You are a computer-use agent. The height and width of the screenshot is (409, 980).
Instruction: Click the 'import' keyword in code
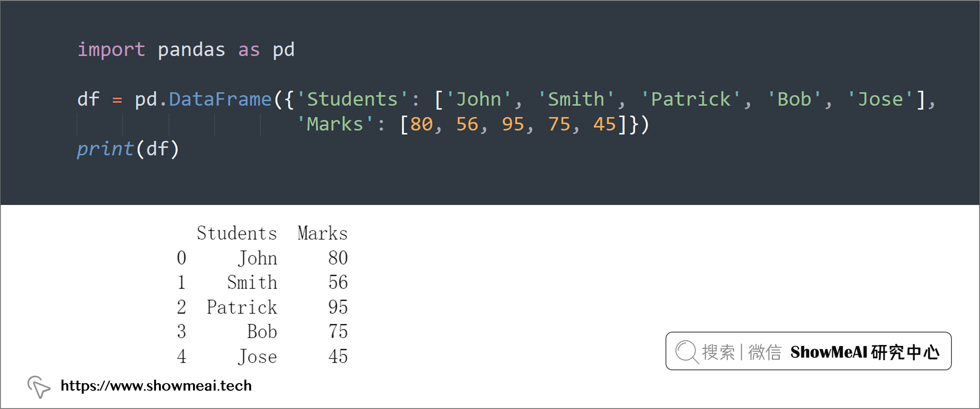[x=111, y=49]
